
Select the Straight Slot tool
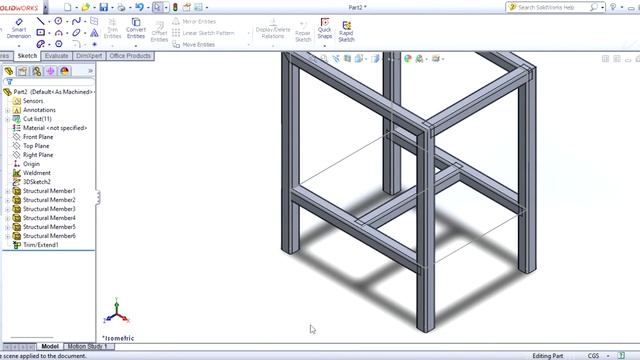[40, 44]
